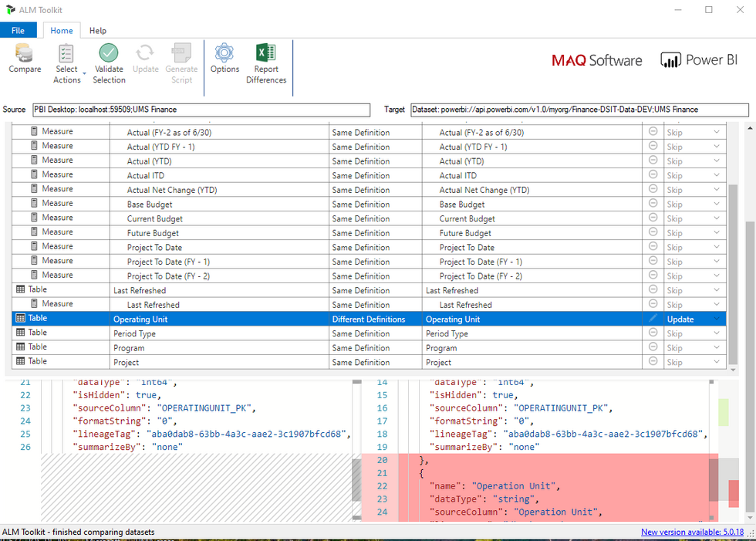
Task: Switch to the Home tab
Action: [x=62, y=30]
